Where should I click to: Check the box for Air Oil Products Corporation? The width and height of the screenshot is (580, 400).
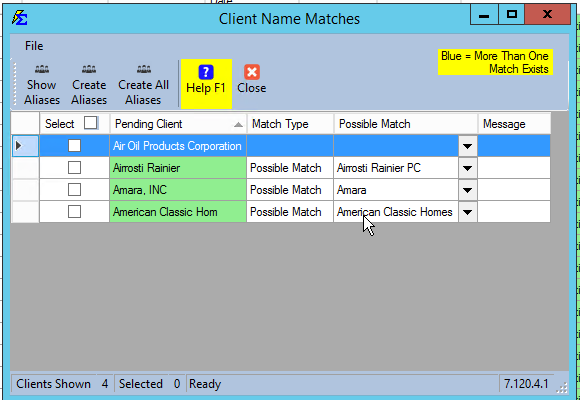74,145
